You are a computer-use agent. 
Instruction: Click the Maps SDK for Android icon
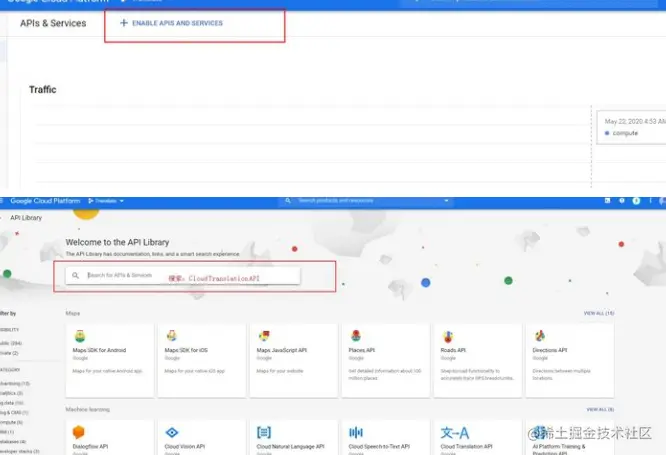coord(80,336)
